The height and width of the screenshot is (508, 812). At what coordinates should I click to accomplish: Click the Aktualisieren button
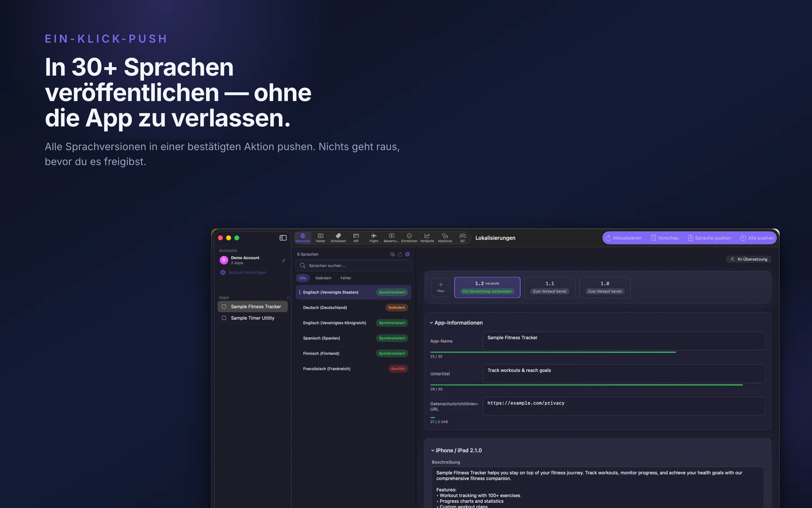click(x=623, y=238)
